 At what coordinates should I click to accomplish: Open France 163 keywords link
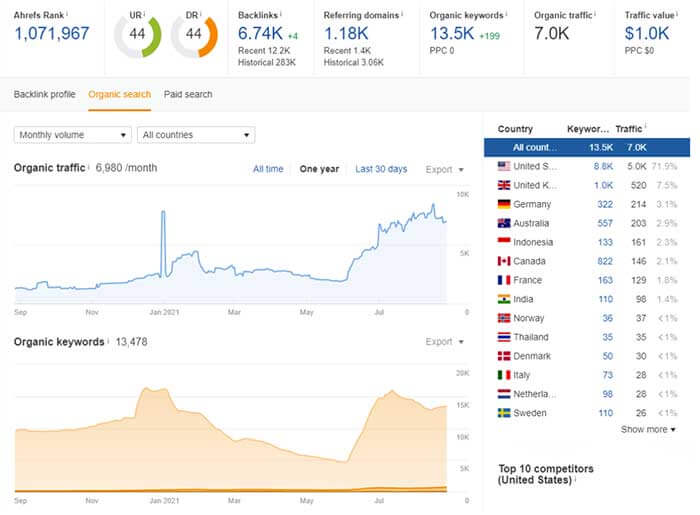coord(605,280)
